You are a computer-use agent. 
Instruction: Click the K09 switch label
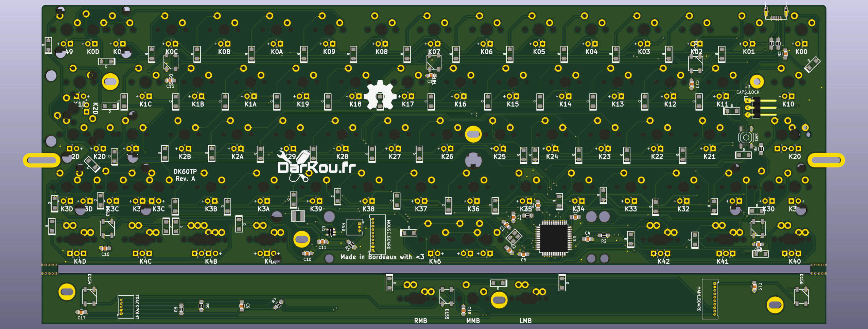[329, 52]
